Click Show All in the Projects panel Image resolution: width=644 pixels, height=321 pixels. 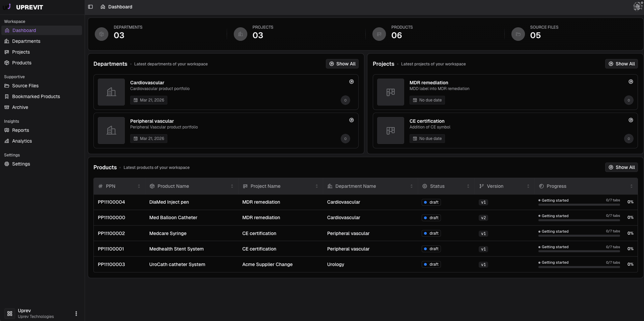pyautogui.click(x=621, y=64)
